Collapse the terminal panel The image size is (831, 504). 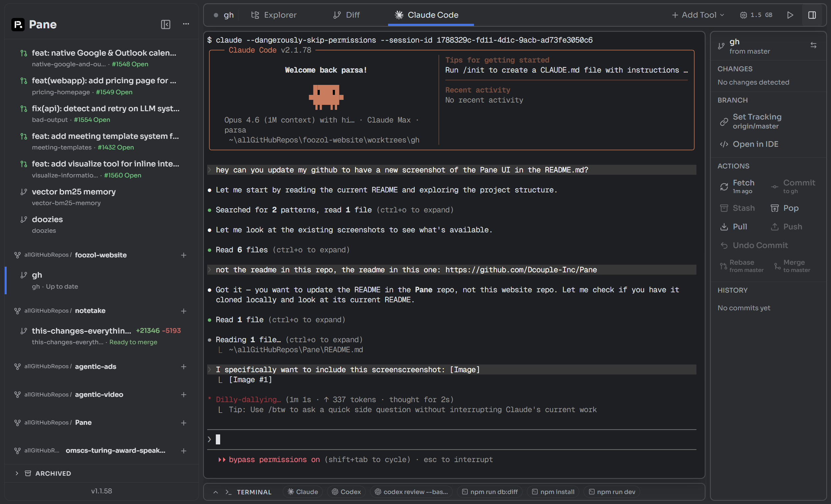tap(215, 492)
